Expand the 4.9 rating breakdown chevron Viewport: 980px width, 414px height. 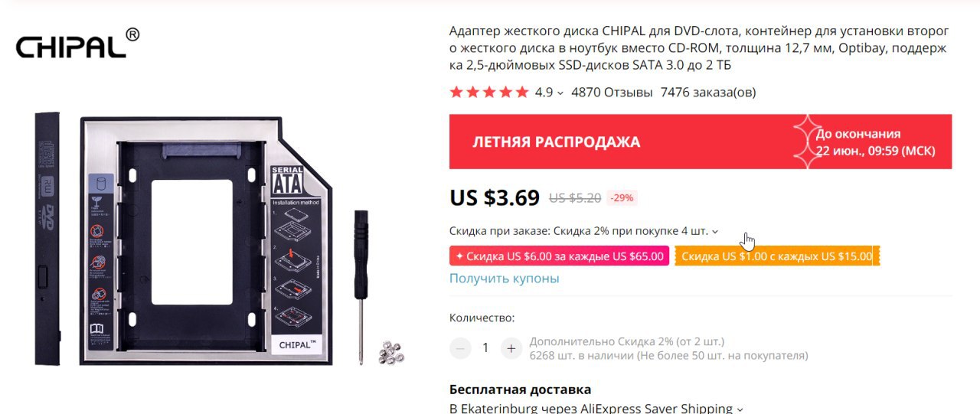(x=560, y=93)
